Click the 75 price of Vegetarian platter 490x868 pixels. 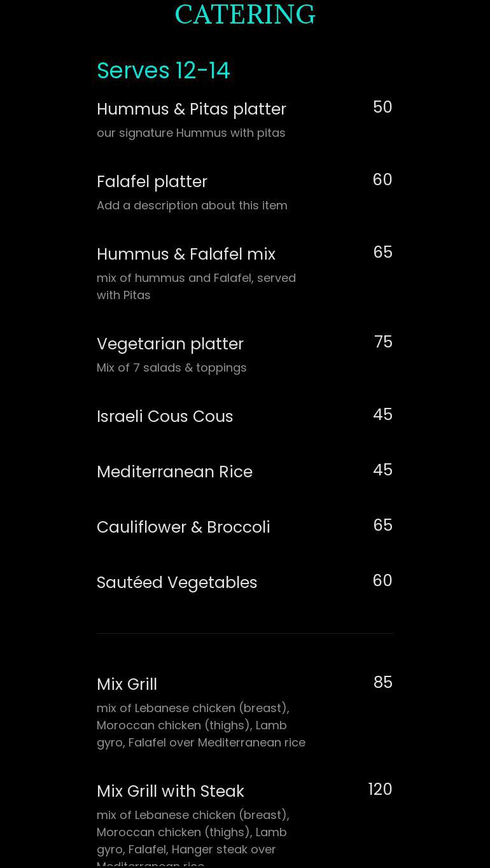[383, 342]
